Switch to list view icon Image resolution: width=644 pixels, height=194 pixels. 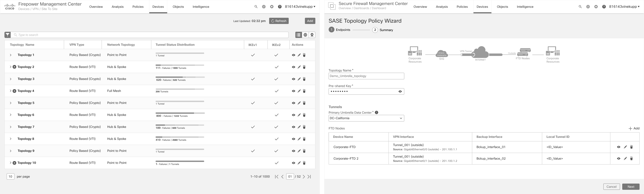click(298, 35)
